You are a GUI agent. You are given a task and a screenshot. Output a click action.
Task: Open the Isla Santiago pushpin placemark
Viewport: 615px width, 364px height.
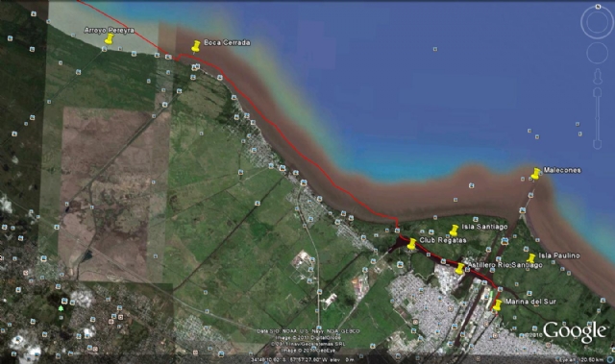pos(454,231)
